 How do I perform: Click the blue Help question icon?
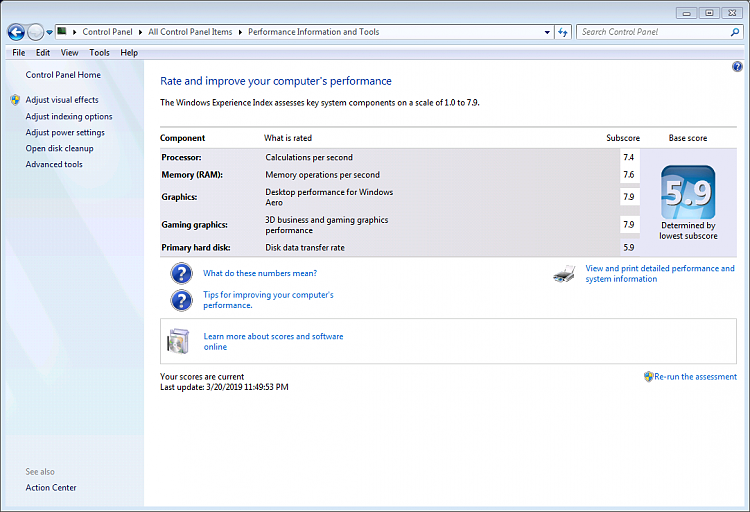pyautogui.click(x=737, y=67)
